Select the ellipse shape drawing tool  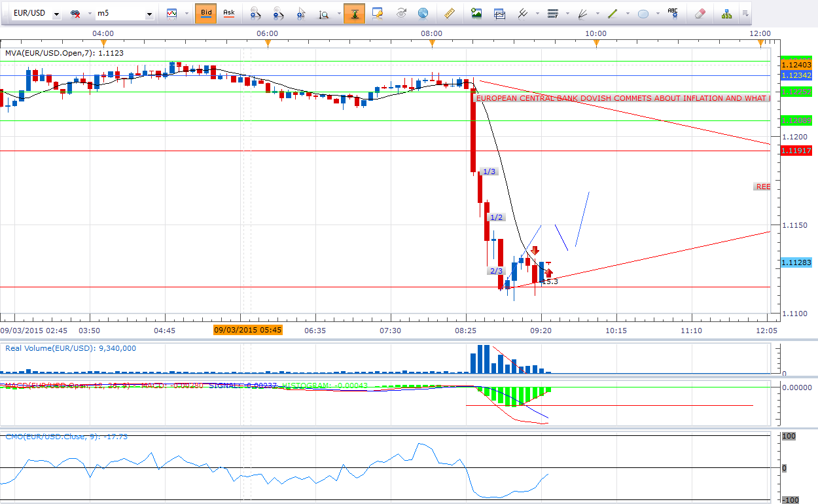pos(643,13)
